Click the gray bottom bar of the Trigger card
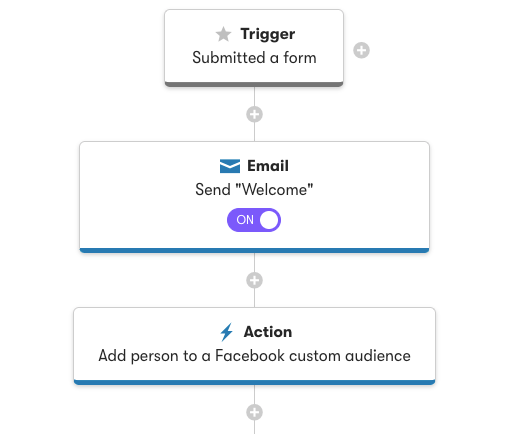This screenshot has width=531, height=434. point(254,84)
